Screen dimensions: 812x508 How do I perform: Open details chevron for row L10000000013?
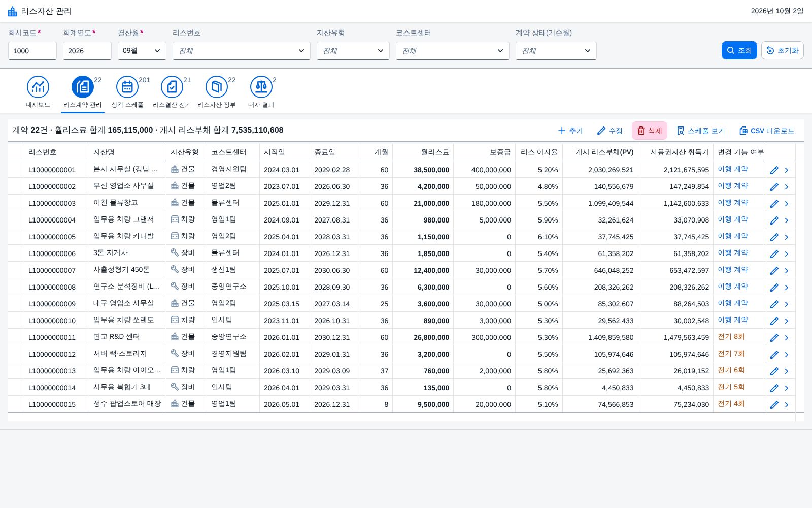coord(787,371)
